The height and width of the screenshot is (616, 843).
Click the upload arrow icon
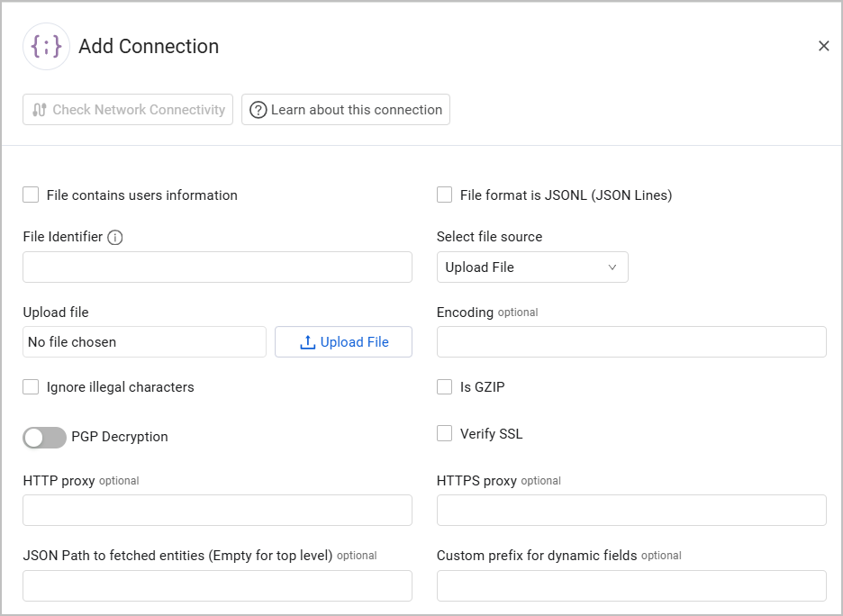point(307,342)
